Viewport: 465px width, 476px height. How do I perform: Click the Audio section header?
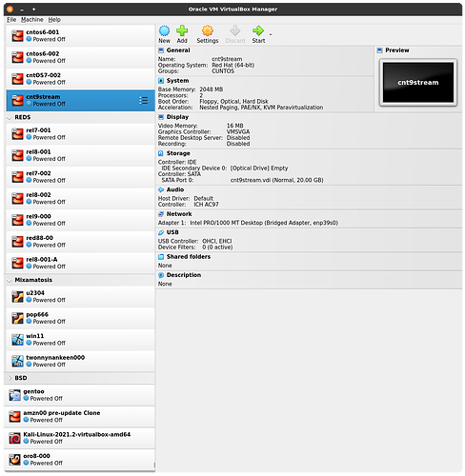point(175,189)
